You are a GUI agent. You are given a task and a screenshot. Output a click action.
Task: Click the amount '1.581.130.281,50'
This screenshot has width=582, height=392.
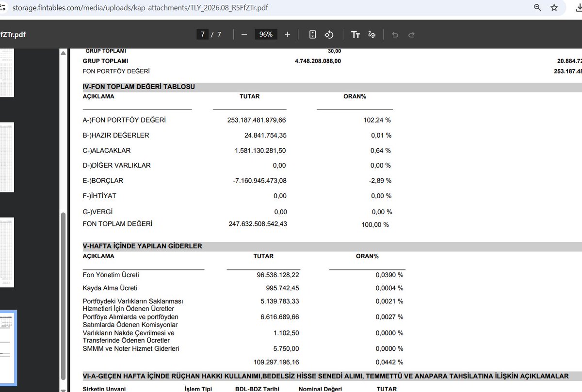pyautogui.click(x=260, y=150)
